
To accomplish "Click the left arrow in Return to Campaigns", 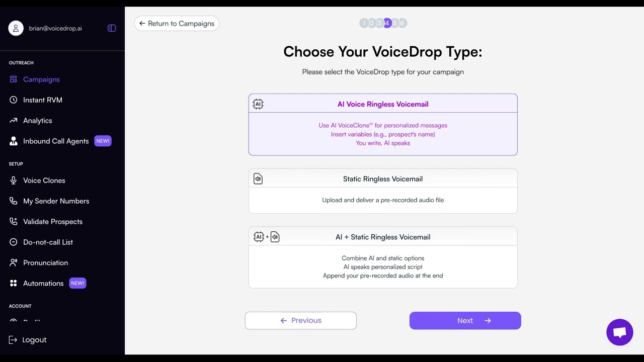I will pos(142,23).
